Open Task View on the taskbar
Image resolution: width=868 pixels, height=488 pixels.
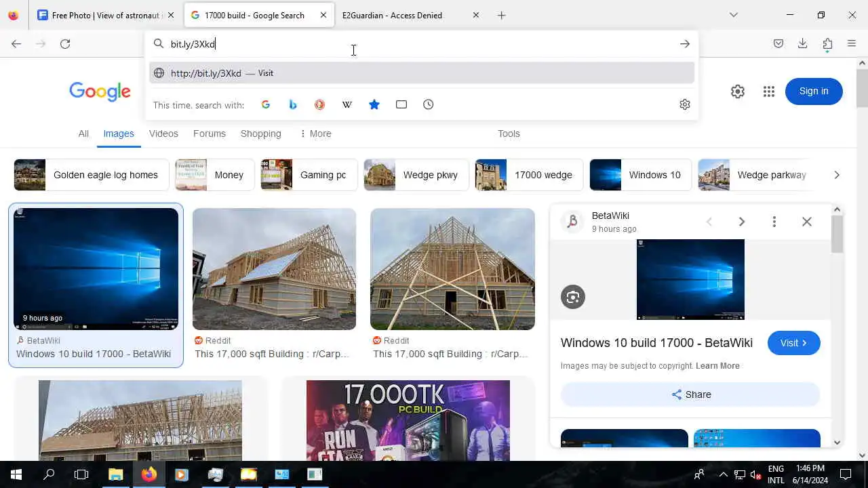[81, 474]
